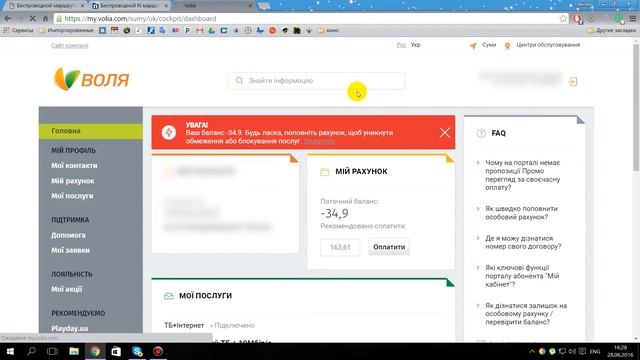Viewport: 640px width, 360px height.
Task: Open Центри обслуговування link
Action: (x=548, y=45)
